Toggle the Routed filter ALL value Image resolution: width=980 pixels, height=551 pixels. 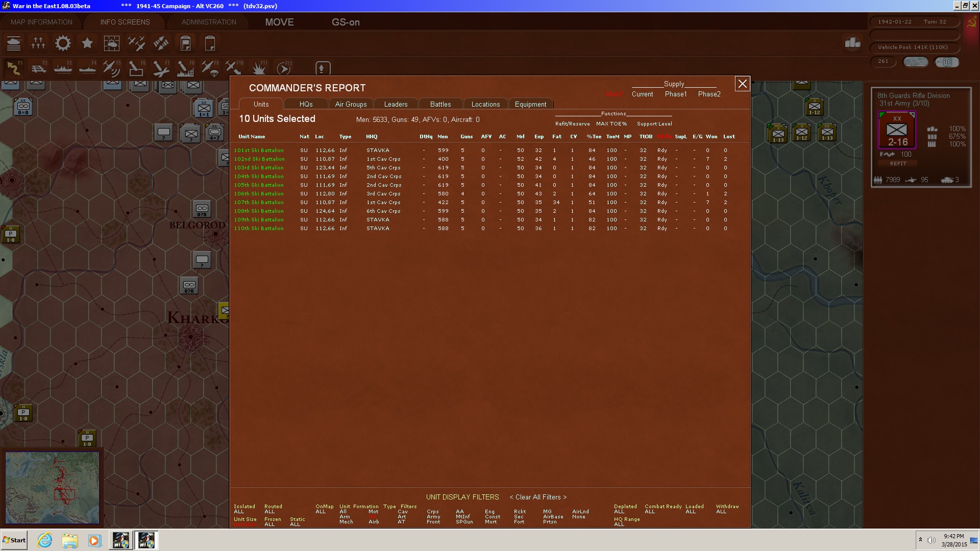click(269, 512)
